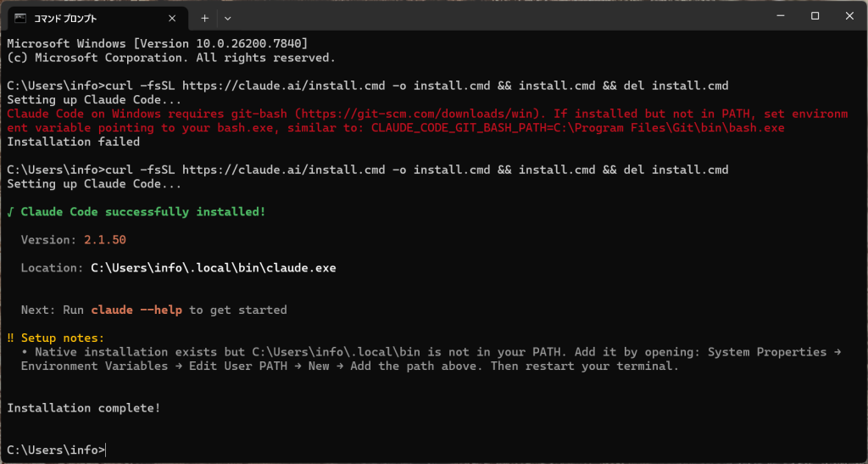This screenshot has height=464, width=868.
Task: Click the "Setup notes:" heading
Action: pyautogui.click(x=63, y=338)
